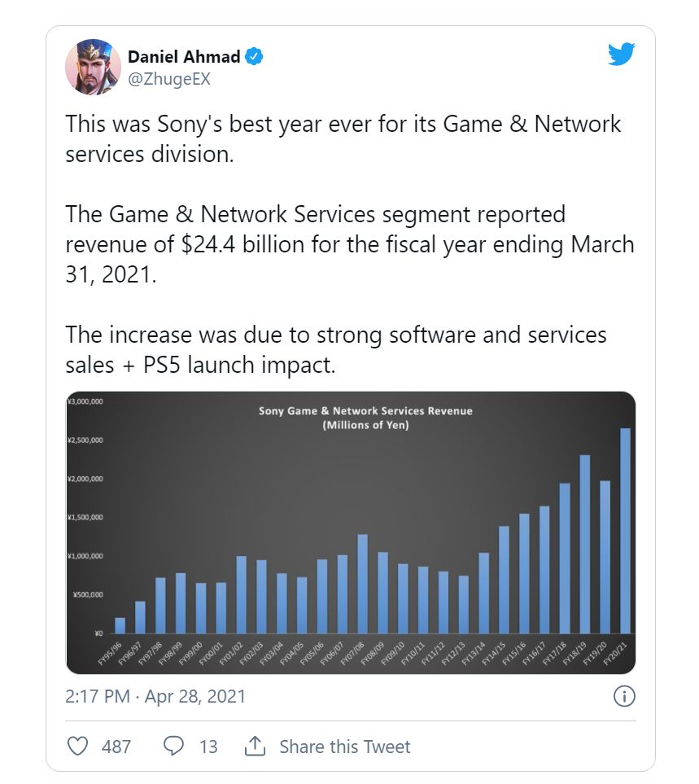This screenshot has height=784, width=699.
Task: Click the Daniel Ahmad display name
Action: coord(184,56)
